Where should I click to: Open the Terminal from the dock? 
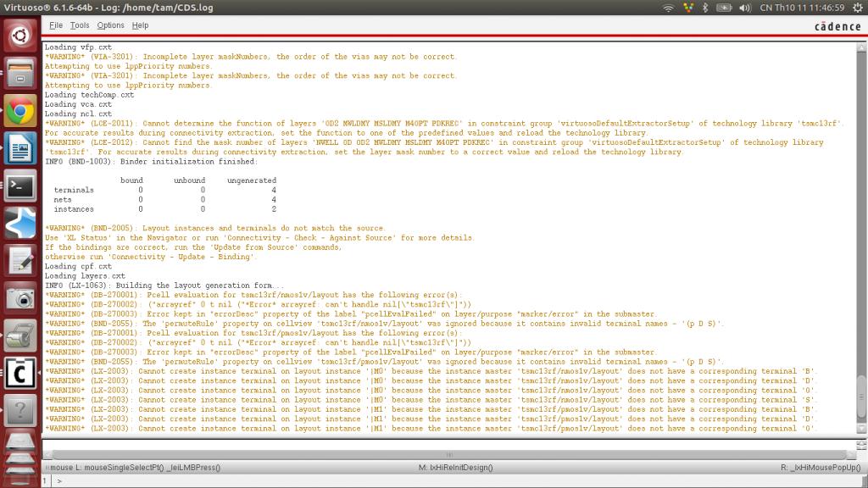coord(20,186)
